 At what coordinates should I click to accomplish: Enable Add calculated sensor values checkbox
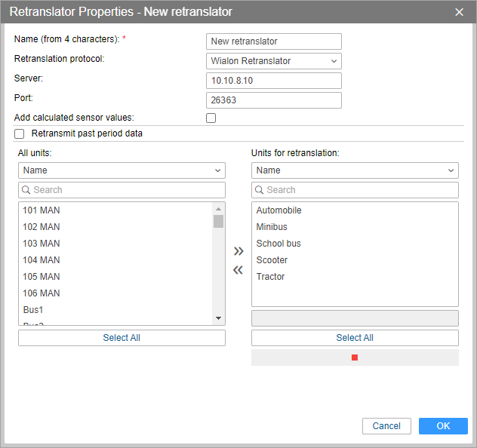pyautogui.click(x=211, y=118)
